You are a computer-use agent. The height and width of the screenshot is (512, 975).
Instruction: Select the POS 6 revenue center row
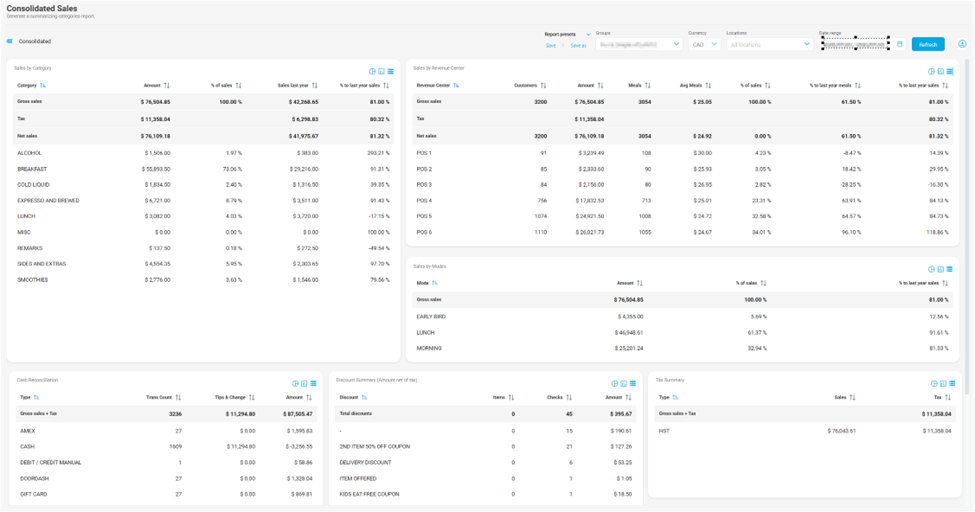pyautogui.click(x=683, y=232)
